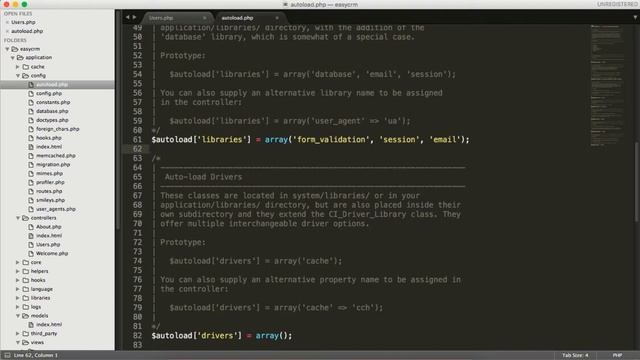The width and height of the screenshot is (640, 360).
Task: Open memcached.php in sidebar
Action: [56, 156]
